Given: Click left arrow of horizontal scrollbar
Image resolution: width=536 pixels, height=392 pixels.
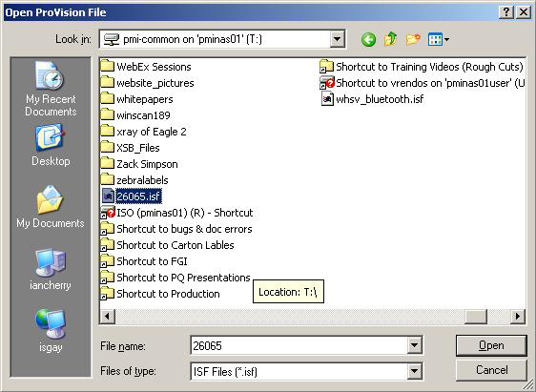Looking at the screenshot, I should click(108, 316).
